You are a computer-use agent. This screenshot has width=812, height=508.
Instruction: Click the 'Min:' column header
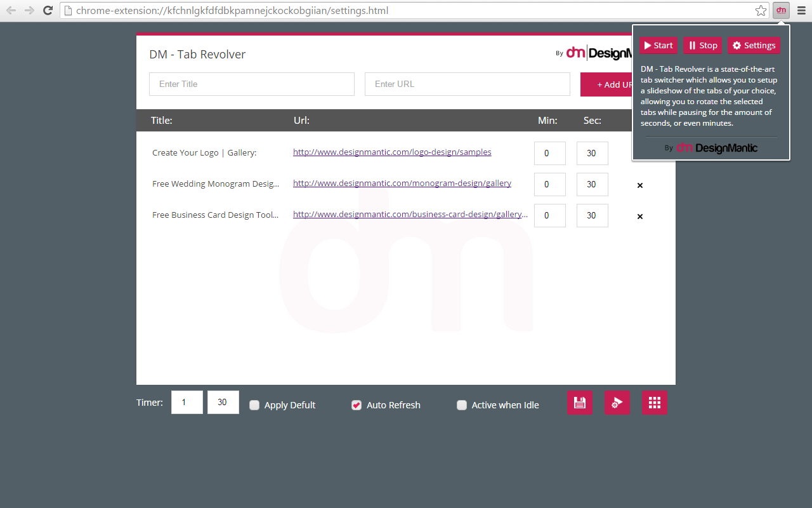click(x=547, y=121)
